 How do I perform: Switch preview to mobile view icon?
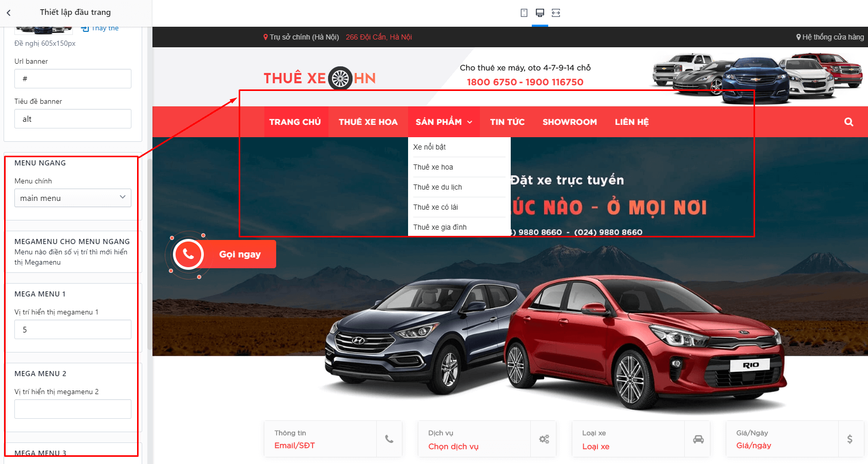click(524, 13)
